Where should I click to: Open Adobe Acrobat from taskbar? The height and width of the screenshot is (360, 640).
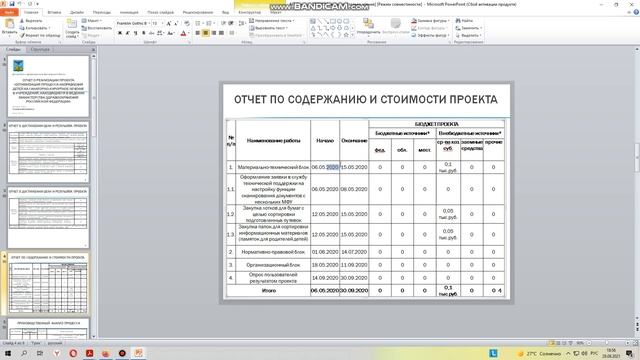point(89,353)
